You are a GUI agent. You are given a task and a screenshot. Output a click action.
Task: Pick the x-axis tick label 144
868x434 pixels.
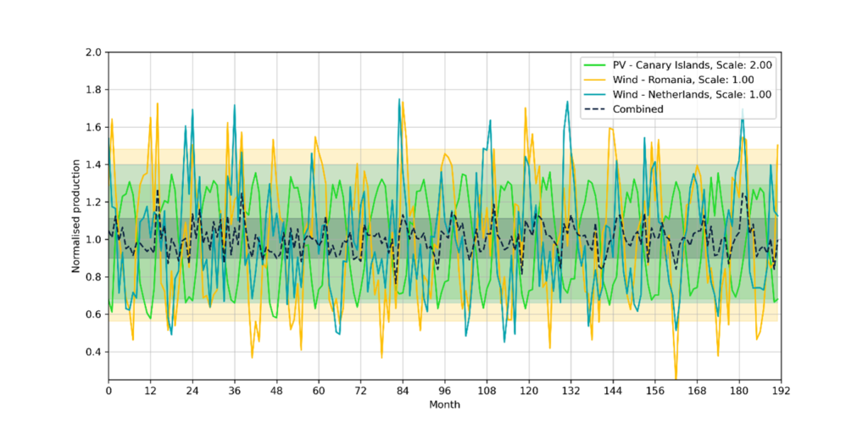[612, 392]
